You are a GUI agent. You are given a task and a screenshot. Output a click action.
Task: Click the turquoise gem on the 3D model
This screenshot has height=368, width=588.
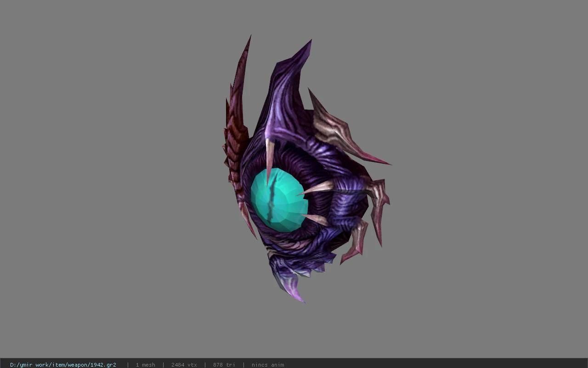point(279,199)
